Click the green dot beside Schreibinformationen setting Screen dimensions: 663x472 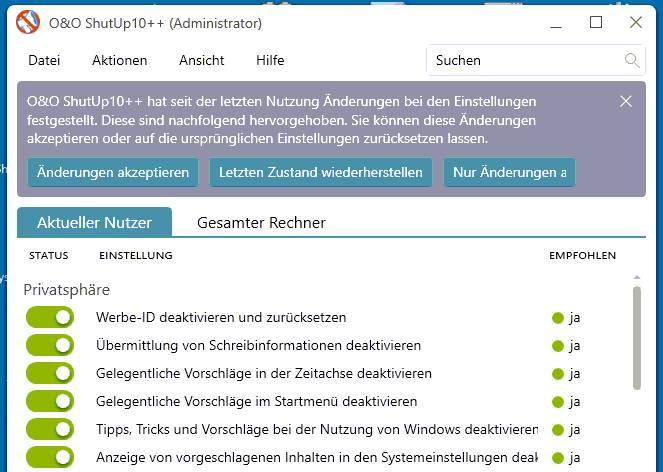(558, 346)
